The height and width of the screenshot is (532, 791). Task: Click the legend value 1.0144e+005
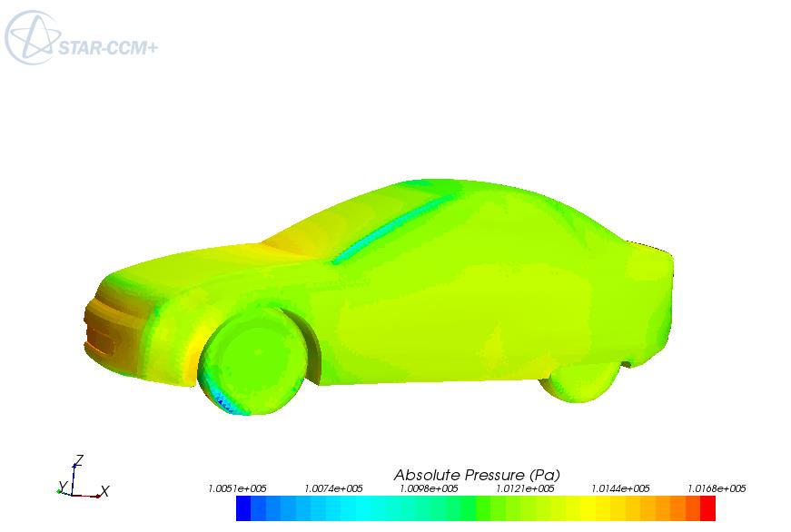tap(620, 488)
